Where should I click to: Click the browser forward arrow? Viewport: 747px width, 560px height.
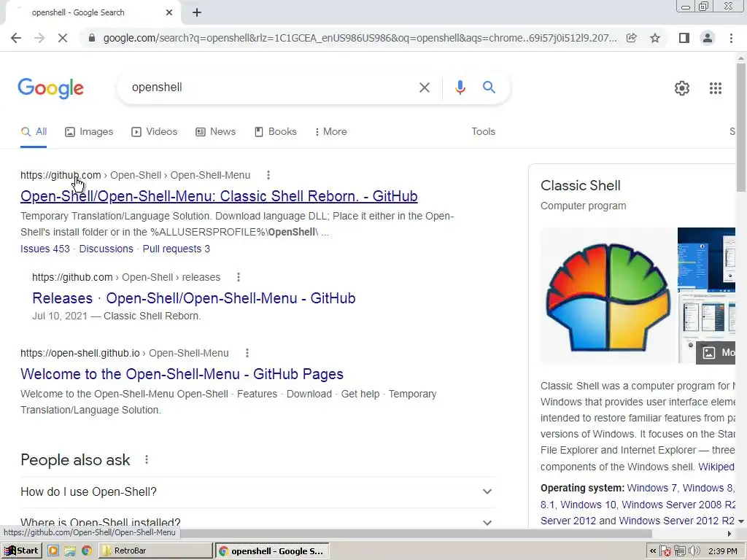tap(39, 38)
